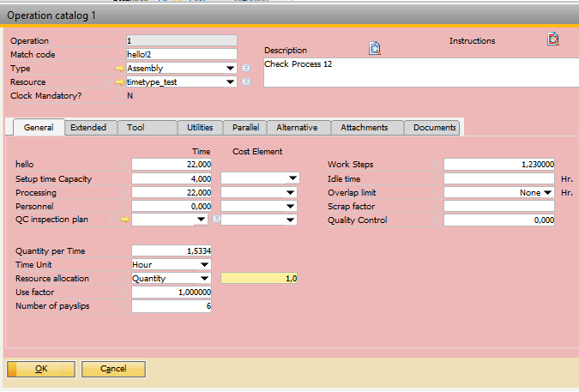Select the Parallel tab
This screenshot has height=392, width=579.
pos(246,128)
